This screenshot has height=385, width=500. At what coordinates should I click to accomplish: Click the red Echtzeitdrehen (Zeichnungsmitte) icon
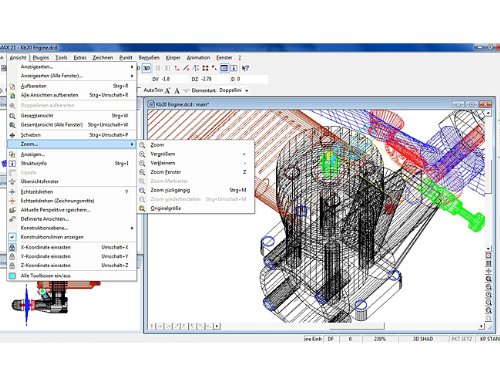point(12,201)
